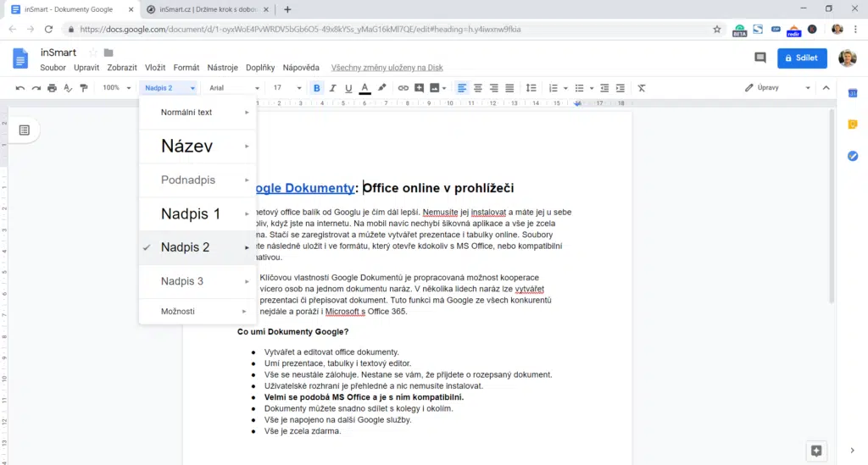This screenshot has height=465, width=868.
Task: Print the document with printer icon
Action: 52,88
